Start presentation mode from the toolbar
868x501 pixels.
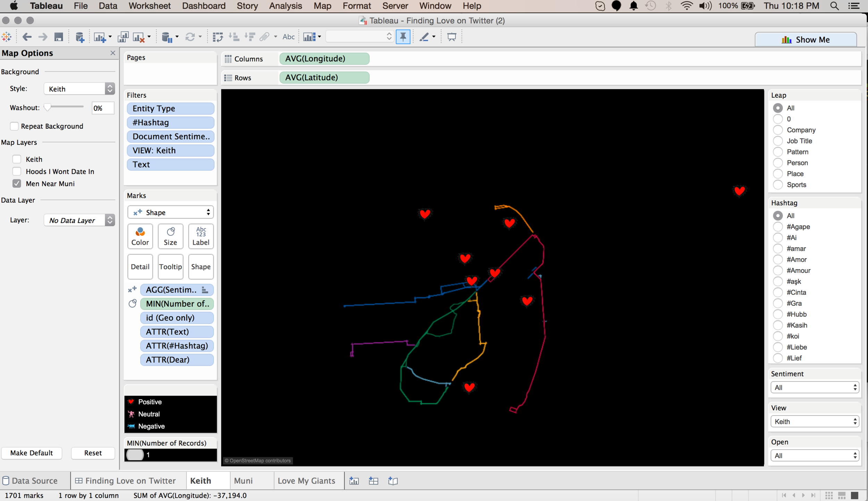pyautogui.click(x=452, y=37)
